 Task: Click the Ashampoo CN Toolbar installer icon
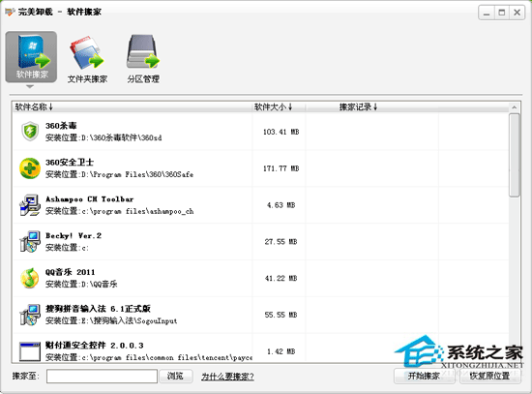(x=30, y=205)
